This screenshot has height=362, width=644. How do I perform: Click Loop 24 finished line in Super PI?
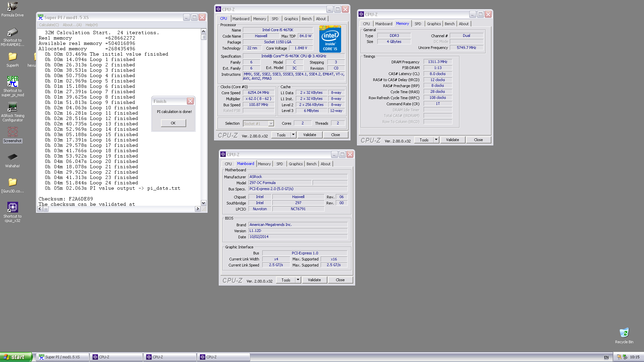[92, 183]
